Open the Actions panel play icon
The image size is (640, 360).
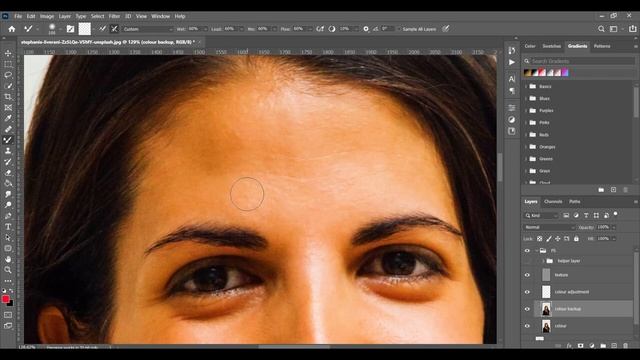[512, 62]
